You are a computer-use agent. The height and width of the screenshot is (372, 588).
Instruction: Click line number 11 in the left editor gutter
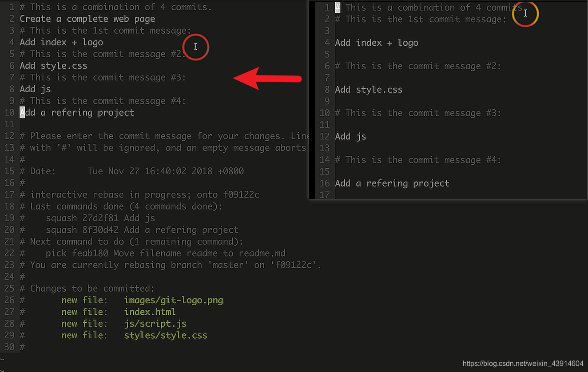[9, 124]
